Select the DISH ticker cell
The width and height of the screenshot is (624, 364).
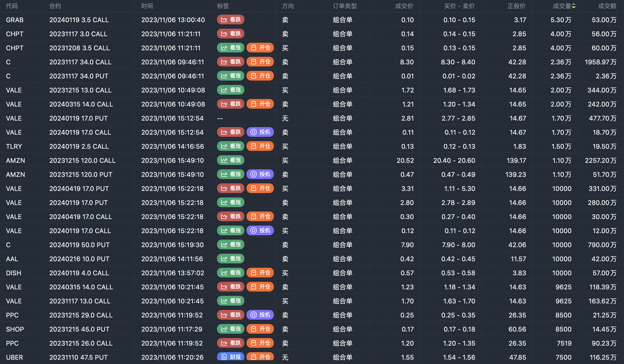[x=14, y=273]
